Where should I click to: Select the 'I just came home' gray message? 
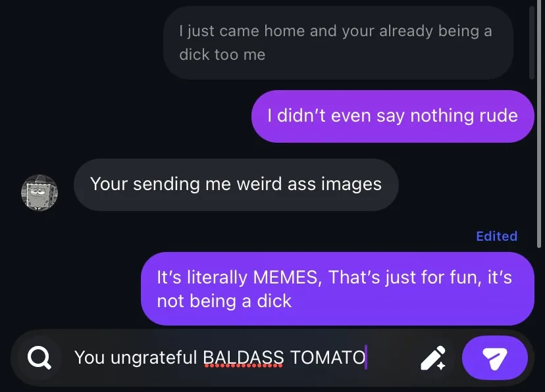pos(338,43)
